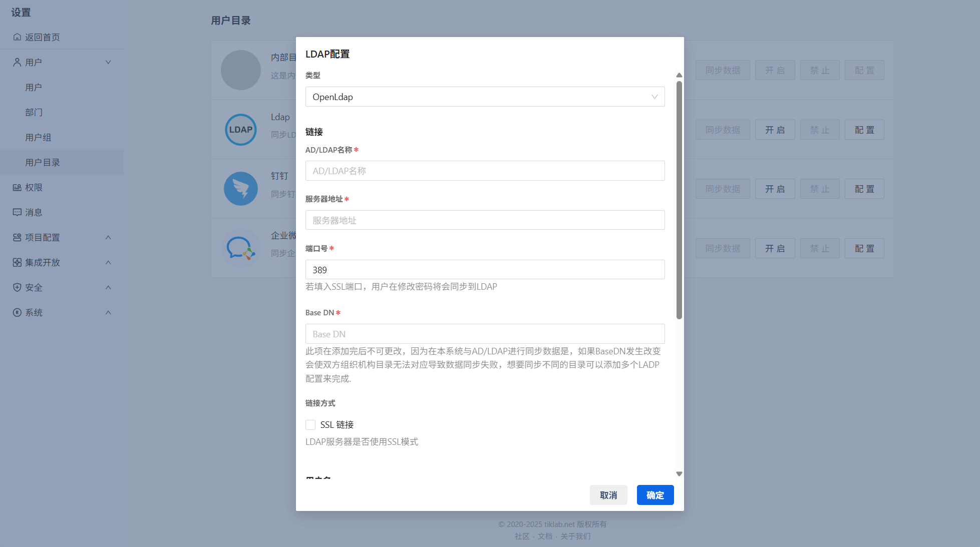Select 部门 in the sidebar menu
980x547 pixels.
pyautogui.click(x=34, y=112)
